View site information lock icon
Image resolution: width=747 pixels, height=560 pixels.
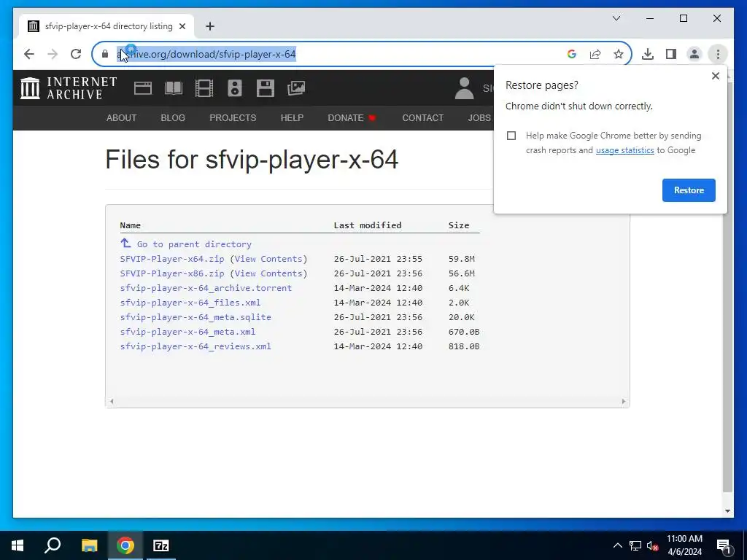click(x=105, y=54)
